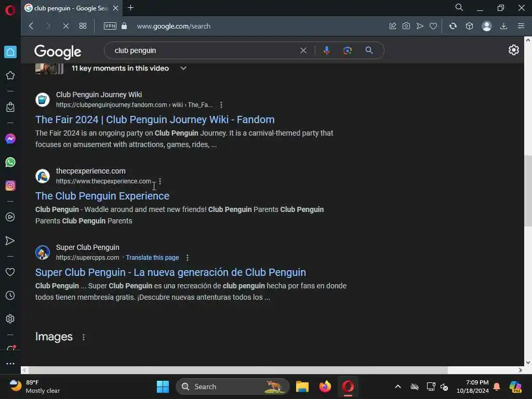Open The Club Penguin Experience link
This screenshot has width=532, height=399.
pos(102,196)
